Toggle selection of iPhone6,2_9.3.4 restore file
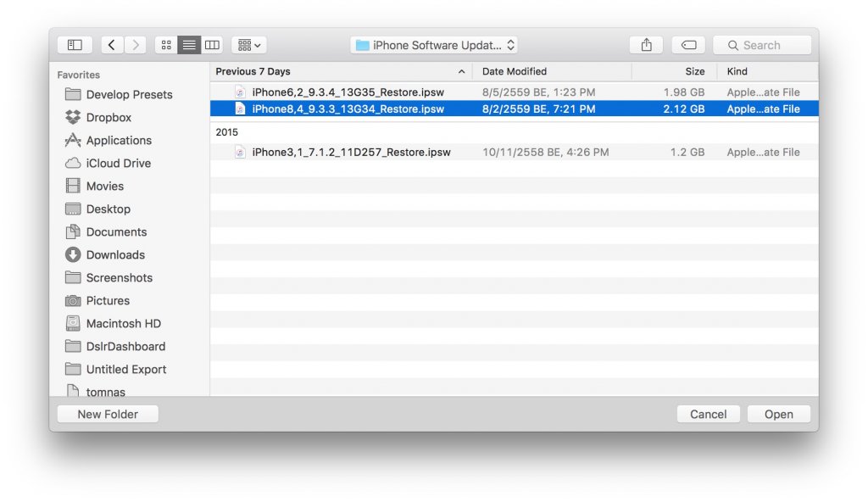 click(x=348, y=92)
